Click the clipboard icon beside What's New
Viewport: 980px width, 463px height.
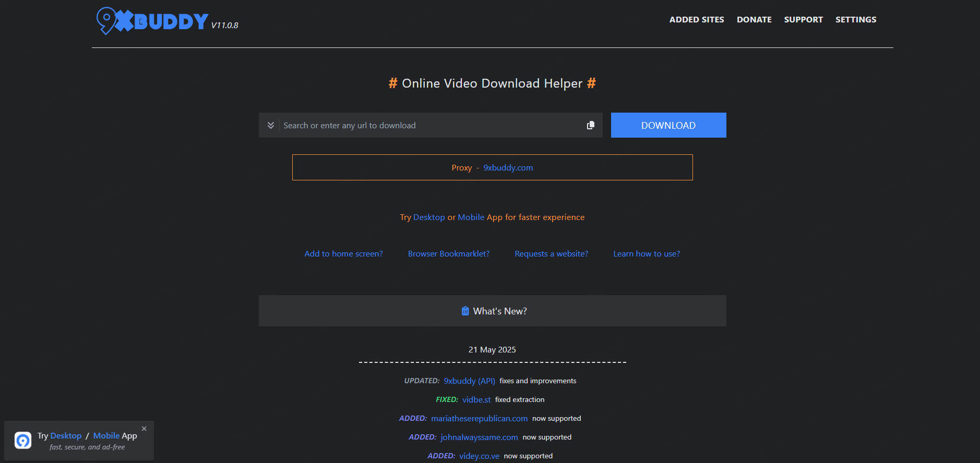click(x=465, y=311)
